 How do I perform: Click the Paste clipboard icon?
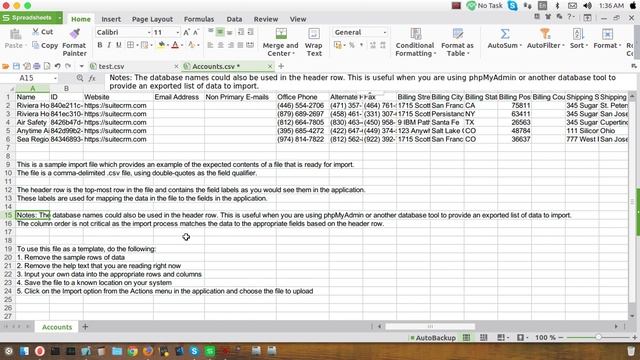[15, 34]
